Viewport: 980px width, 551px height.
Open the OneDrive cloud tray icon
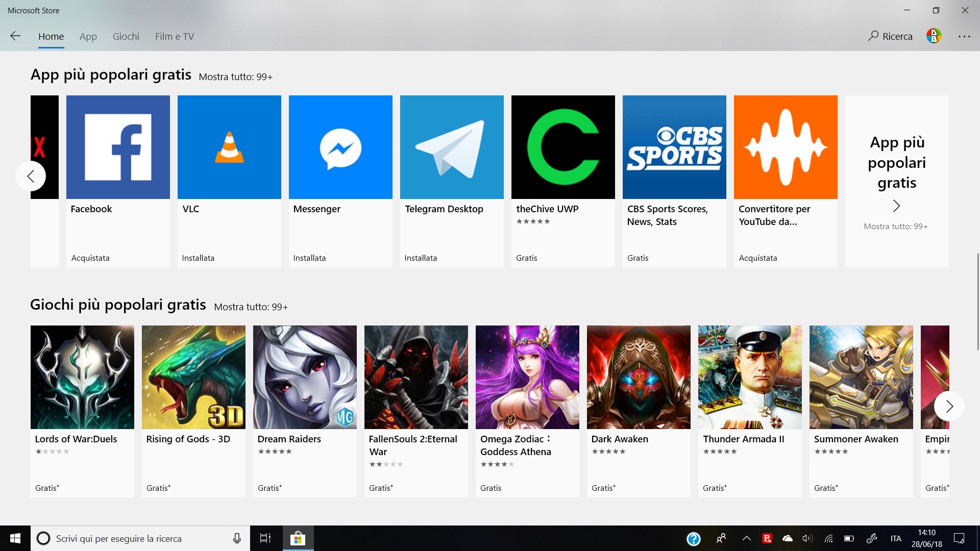788,538
